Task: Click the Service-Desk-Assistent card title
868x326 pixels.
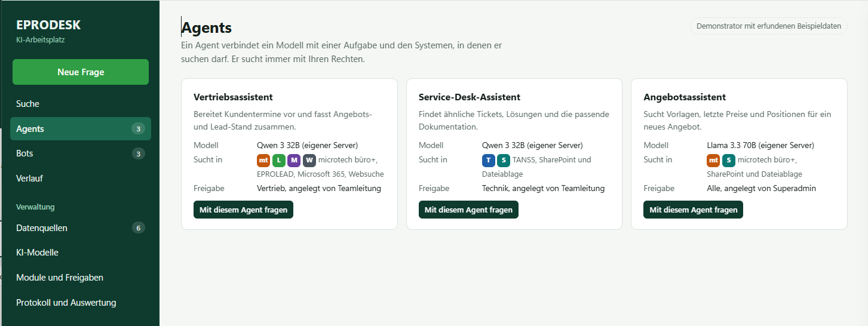Action: [x=470, y=97]
